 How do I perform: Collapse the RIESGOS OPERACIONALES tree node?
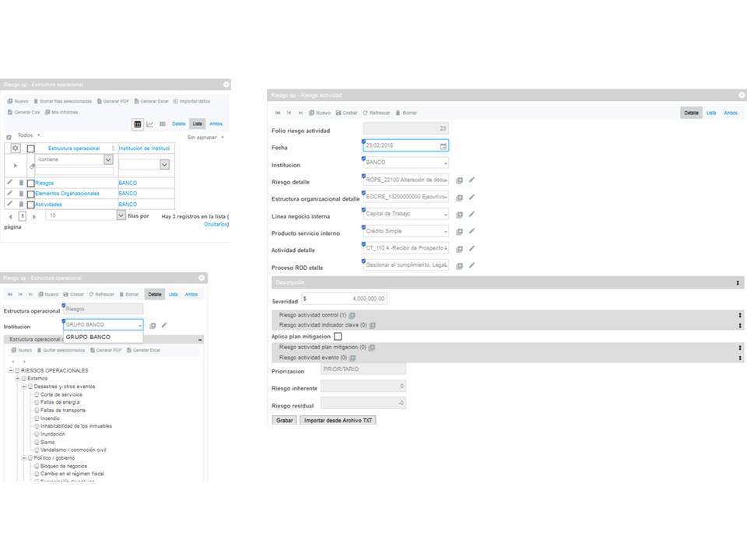pyautogui.click(x=10, y=370)
